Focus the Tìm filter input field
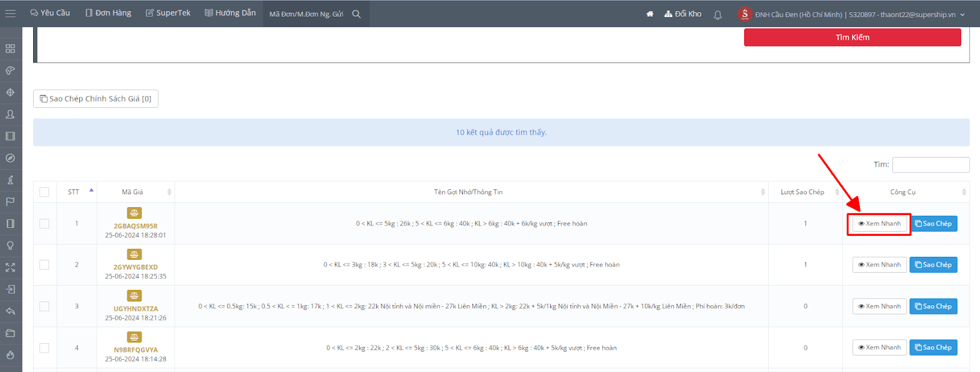980x372 pixels. (931, 165)
